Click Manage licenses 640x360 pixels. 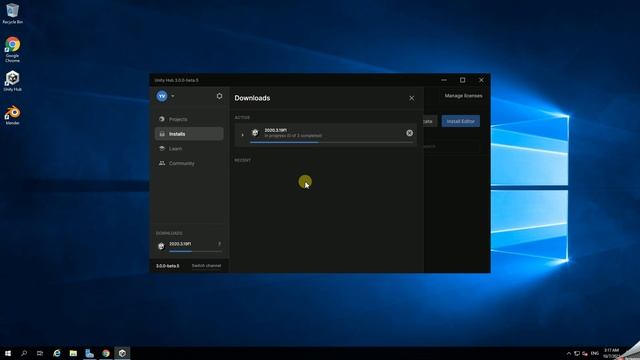click(463, 96)
